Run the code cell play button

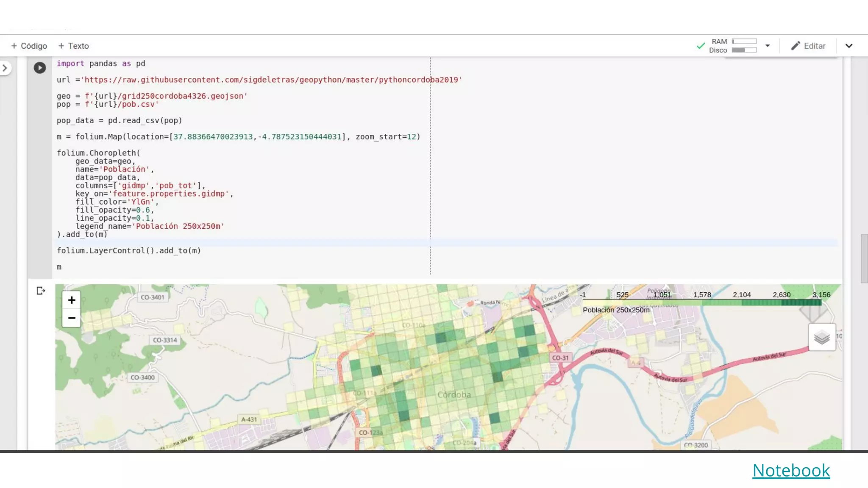[40, 68]
